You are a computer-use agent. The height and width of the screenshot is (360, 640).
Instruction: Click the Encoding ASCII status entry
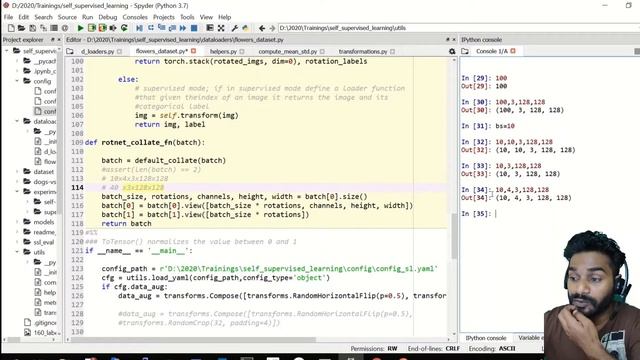click(492, 348)
